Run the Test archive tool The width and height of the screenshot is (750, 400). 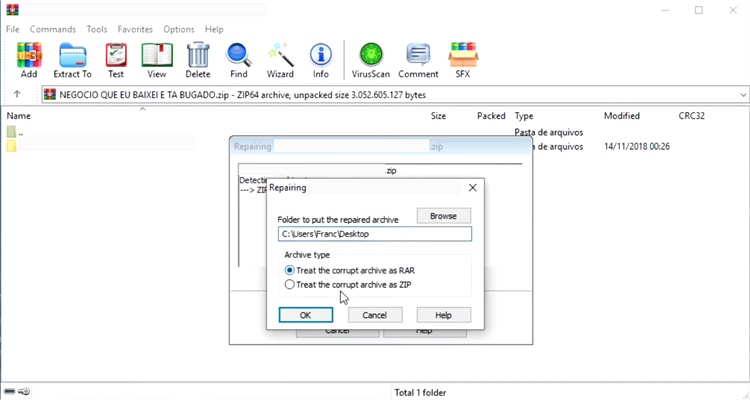click(116, 60)
